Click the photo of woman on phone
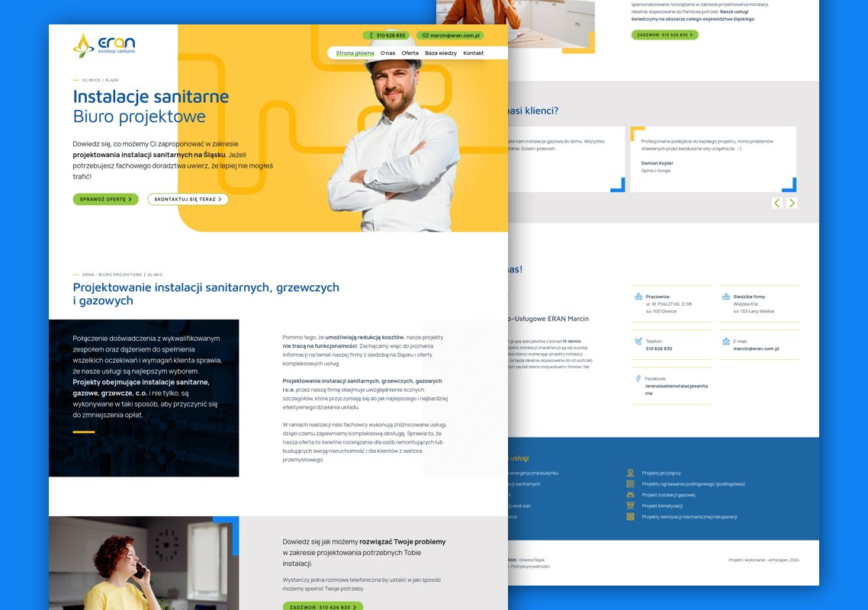The height and width of the screenshot is (610, 868). click(x=144, y=563)
